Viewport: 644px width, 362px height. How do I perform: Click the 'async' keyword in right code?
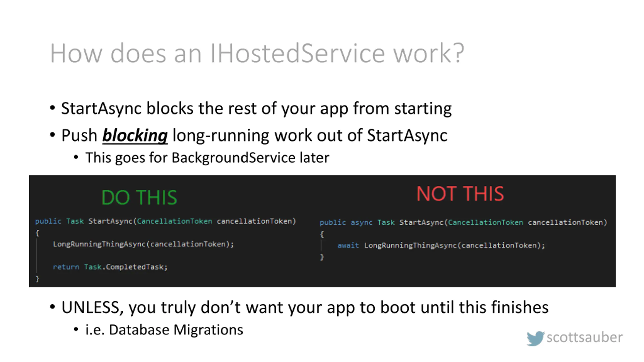tap(361, 222)
